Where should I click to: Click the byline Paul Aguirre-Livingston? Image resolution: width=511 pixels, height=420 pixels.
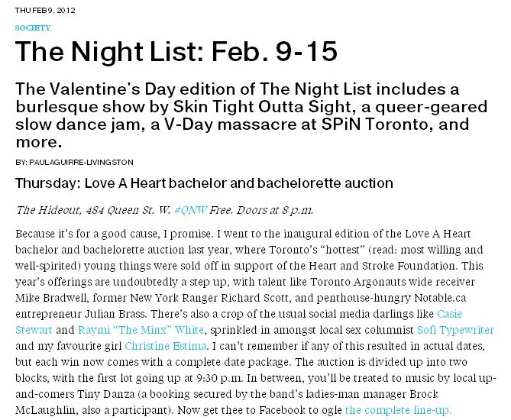tap(81, 162)
